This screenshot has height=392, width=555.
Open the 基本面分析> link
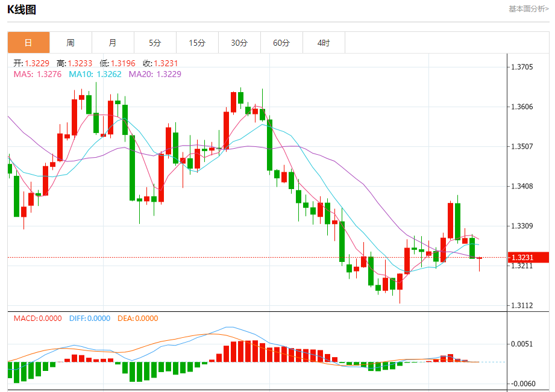point(528,9)
